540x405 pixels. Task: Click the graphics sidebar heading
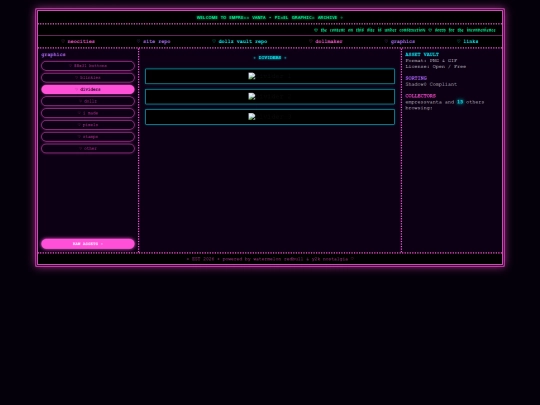pyautogui.click(x=53, y=54)
